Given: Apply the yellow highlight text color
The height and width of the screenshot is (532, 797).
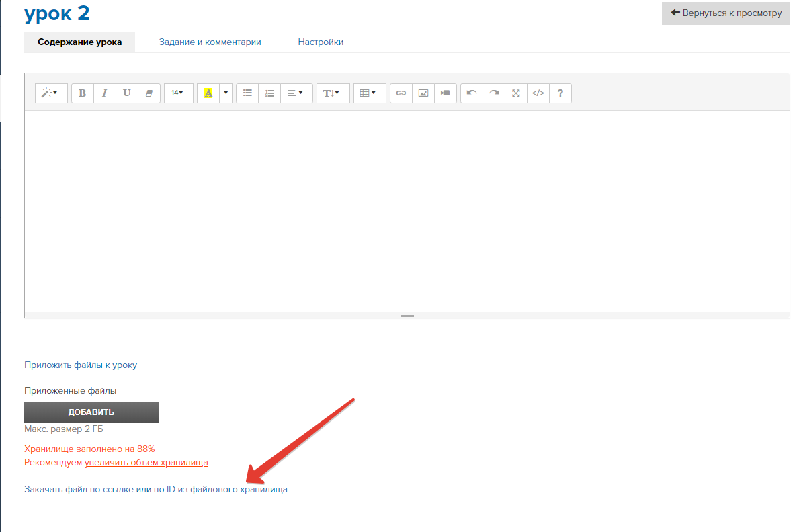Looking at the screenshot, I should point(208,93).
